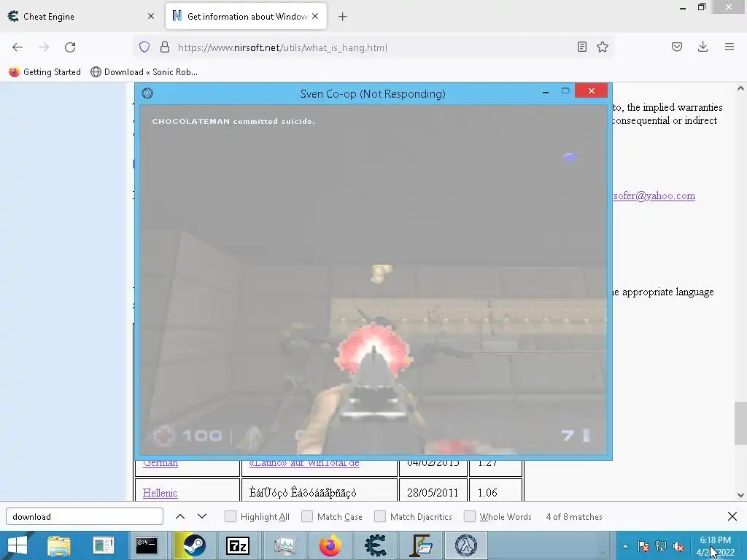Open the Firefox application hamburger menu
This screenshot has height=560, width=747.
(729, 47)
